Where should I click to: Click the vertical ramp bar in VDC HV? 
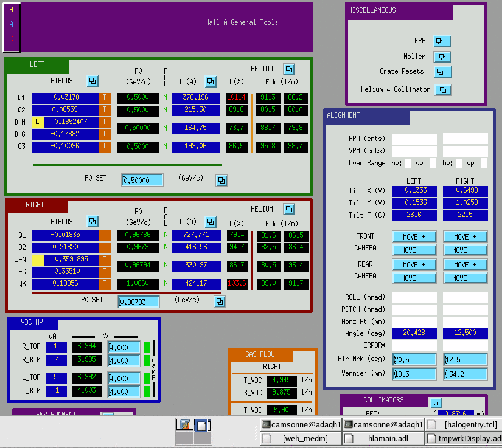154,369
